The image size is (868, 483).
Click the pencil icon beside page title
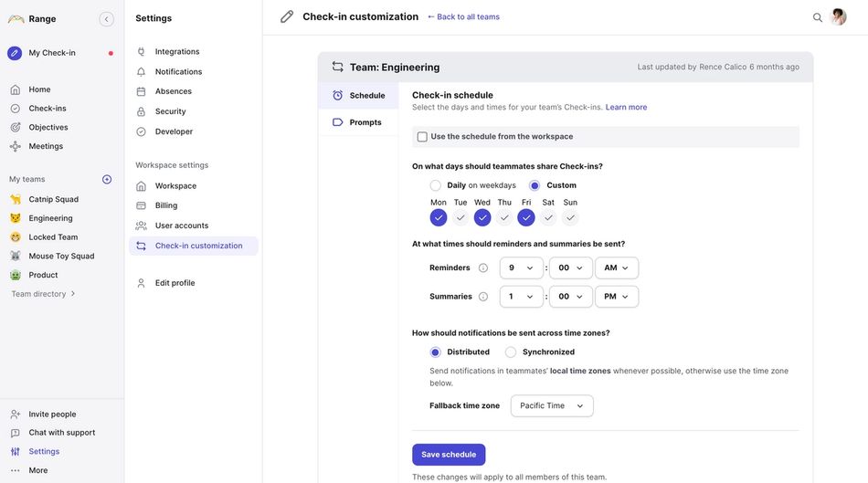287,16
